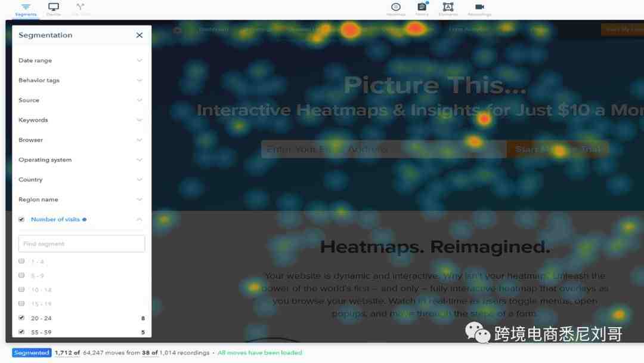644x363 pixels.
Task: Click the "38 of" recordings count
Action: click(x=150, y=353)
